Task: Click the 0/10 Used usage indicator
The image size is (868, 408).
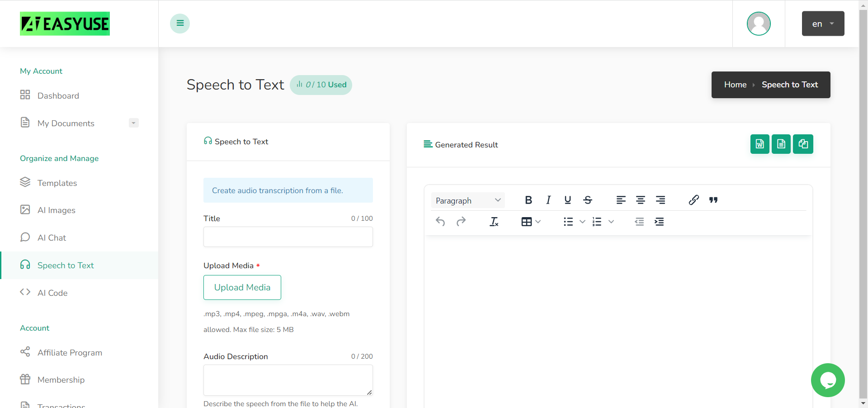Action: coord(321,85)
